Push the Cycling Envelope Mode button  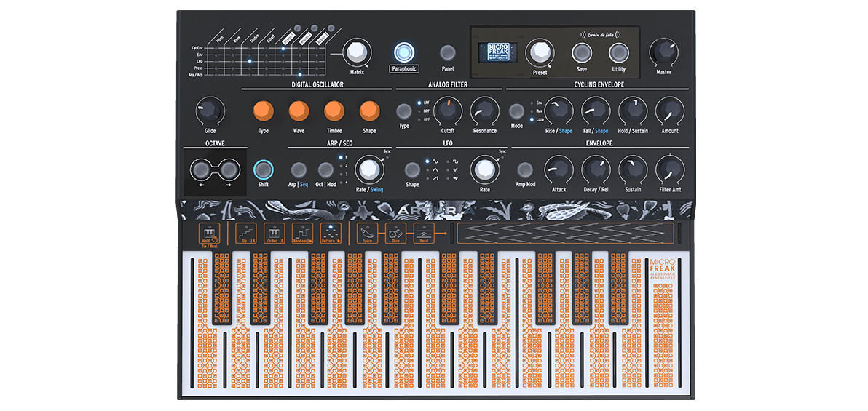516,111
